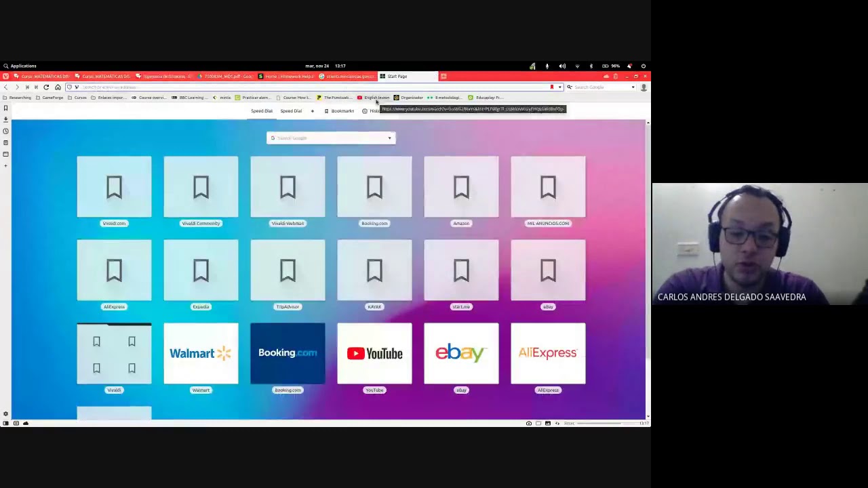Capture the page with the camera icon
Image resolution: width=868 pixels, height=488 pixels.
tap(529, 424)
